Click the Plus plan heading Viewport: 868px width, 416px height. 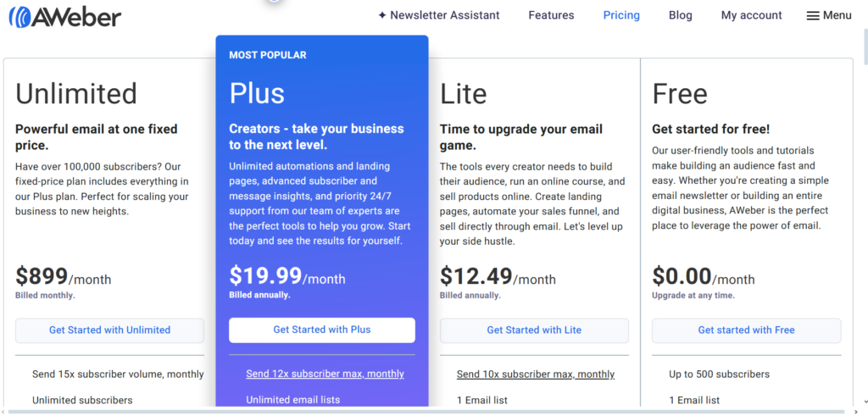pos(257,93)
